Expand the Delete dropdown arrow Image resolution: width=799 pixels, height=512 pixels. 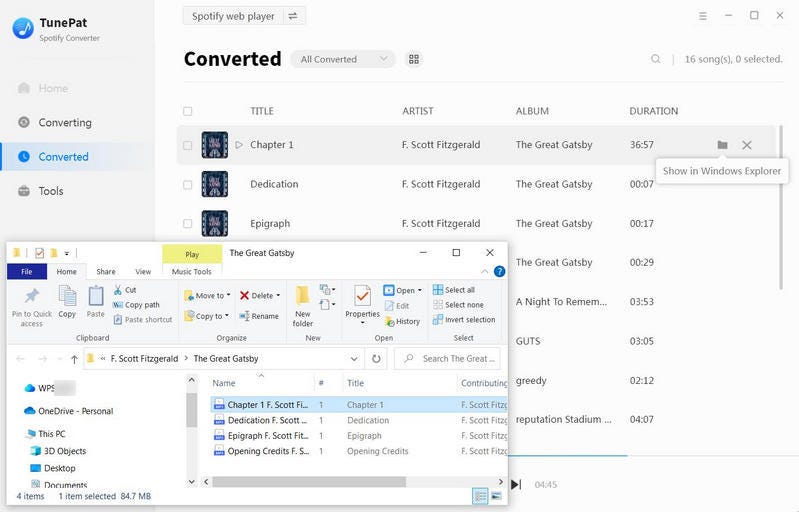tap(278, 295)
